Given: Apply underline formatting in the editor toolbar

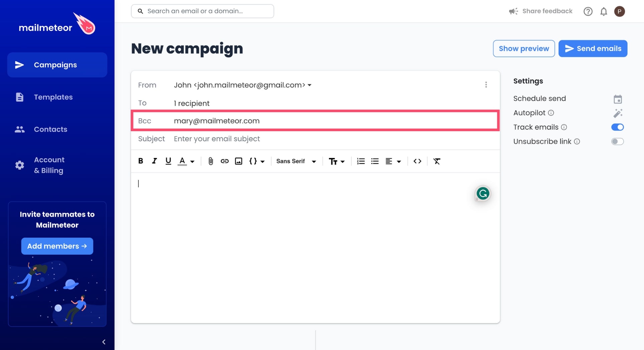Looking at the screenshot, I should pos(168,161).
